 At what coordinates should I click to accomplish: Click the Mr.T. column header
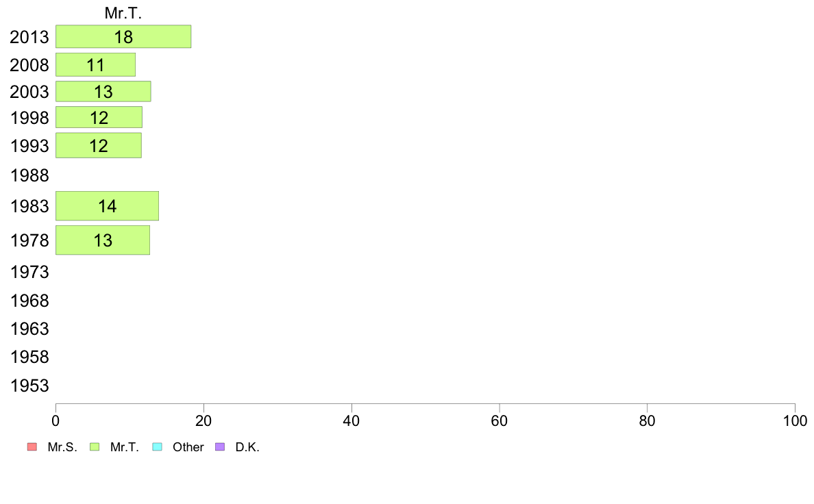[x=123, y=13]
